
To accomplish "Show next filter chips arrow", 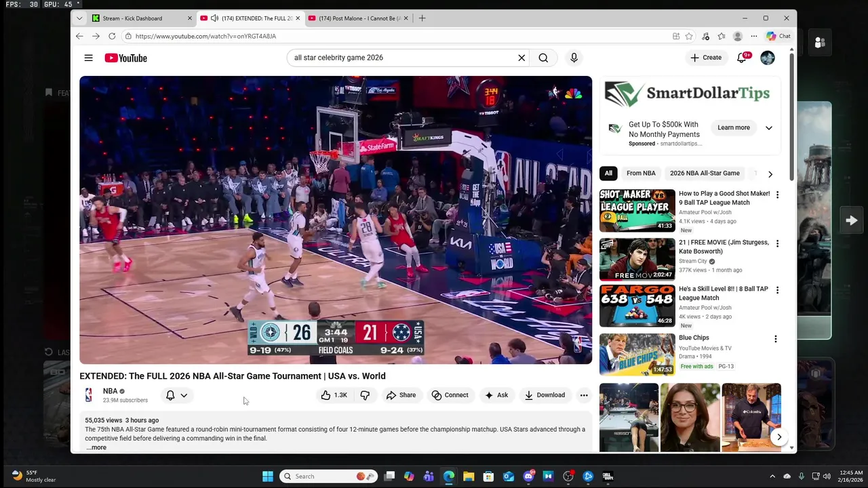I will [770, 174].
